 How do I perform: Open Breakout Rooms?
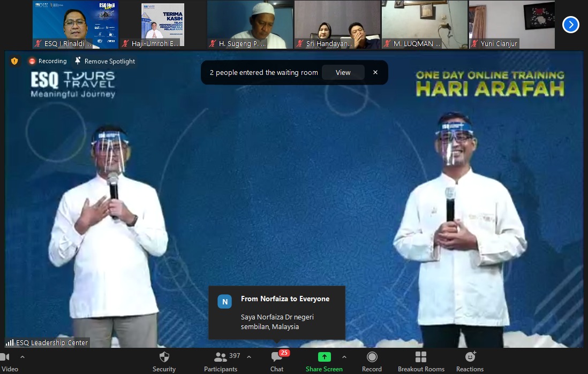click(421, 361)
